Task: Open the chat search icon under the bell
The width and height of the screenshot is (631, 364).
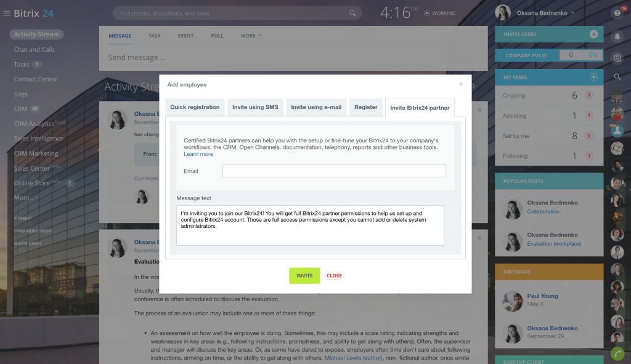Action: pos(617,57)
